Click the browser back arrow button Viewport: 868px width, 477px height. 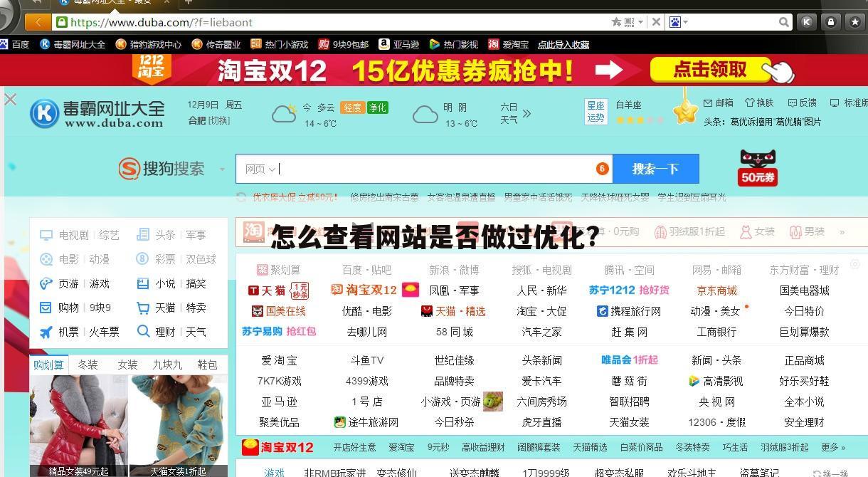click(38, 22)
